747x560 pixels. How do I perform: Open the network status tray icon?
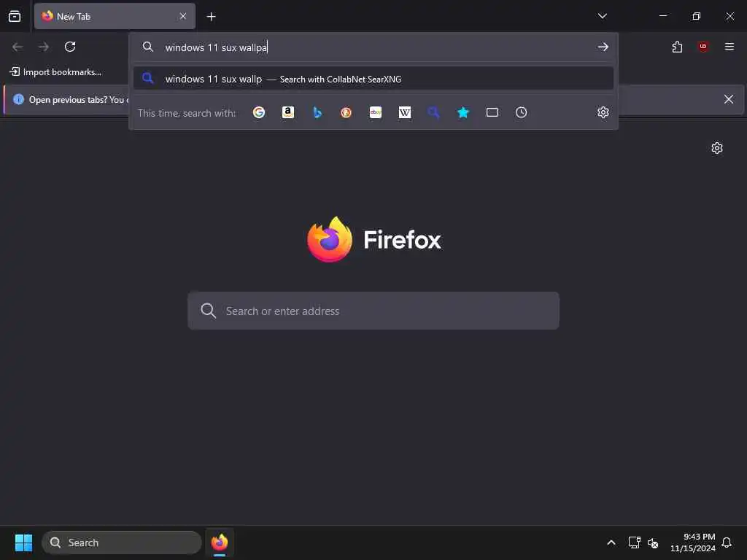pyautogui.click(x=634, y=542)
